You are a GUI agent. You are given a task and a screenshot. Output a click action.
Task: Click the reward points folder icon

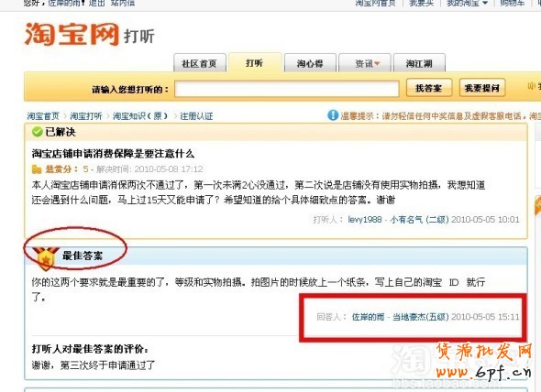click(x=37, y=169)
